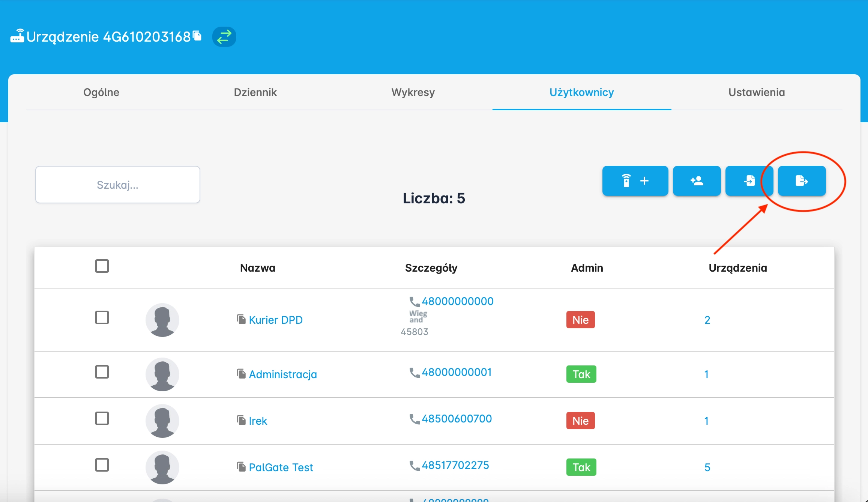Click the import users file button
This screenshot has width=868, height=502.
pyautogui.click(x=749, y=181)
